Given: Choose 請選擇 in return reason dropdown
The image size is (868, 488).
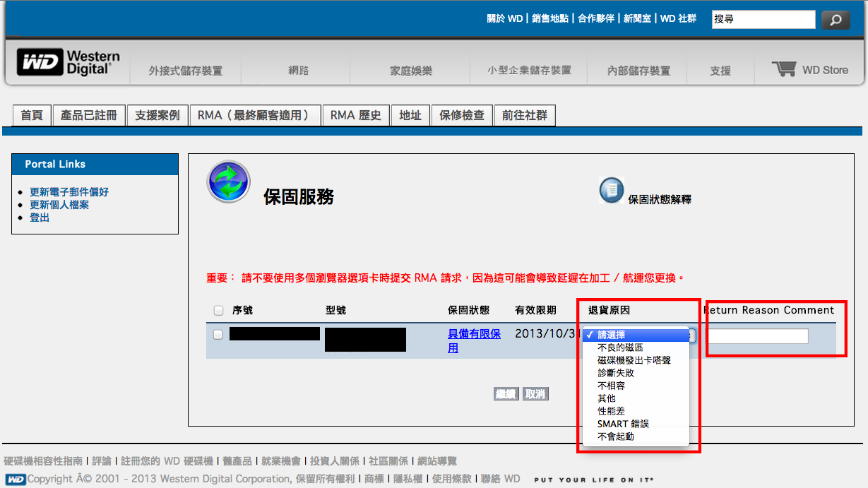Looking at the screenshot, I should pos(636,335).
